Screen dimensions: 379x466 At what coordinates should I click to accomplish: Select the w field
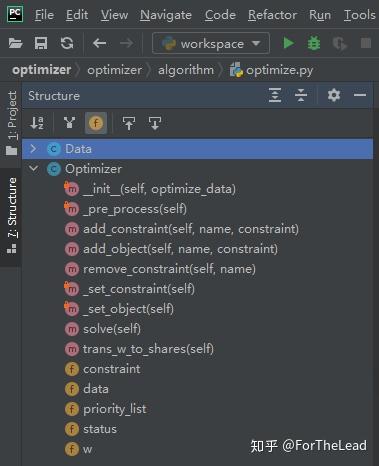pyautogui.click(x=197, y=449)
